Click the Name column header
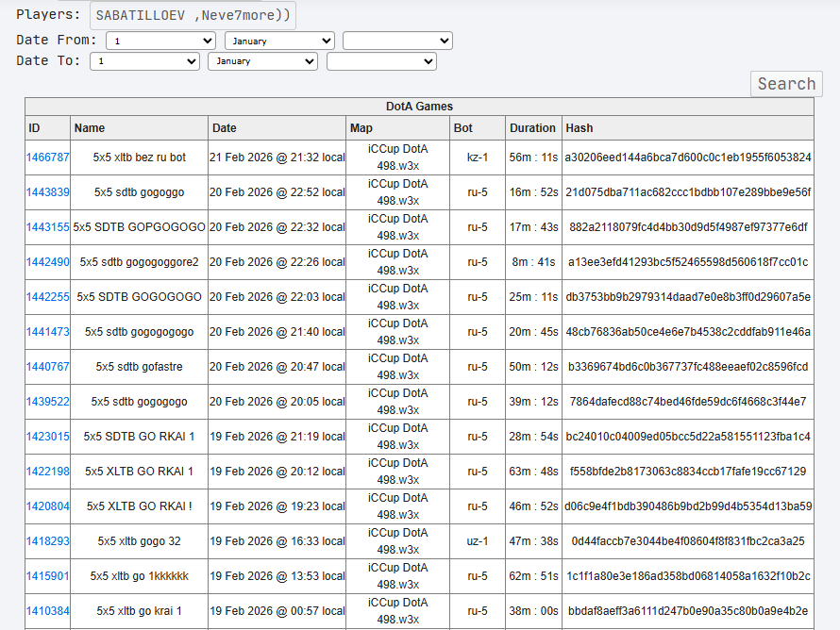 (140, 128)
